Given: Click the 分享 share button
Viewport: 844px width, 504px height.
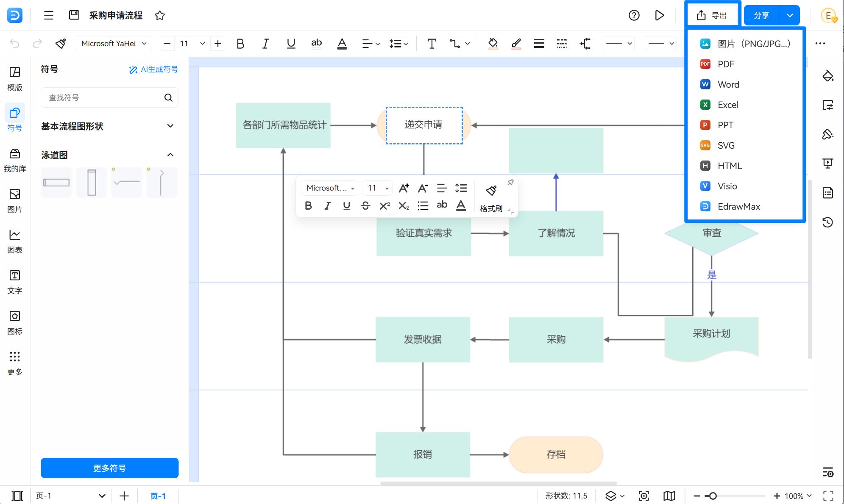Looking at the screenshot, I should 762,16.
